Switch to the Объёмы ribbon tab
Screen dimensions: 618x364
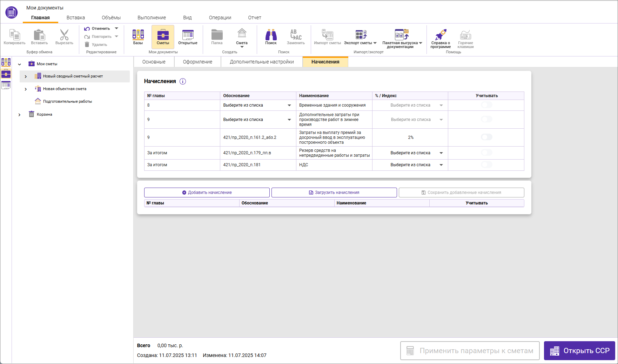pyautogui.click(x=111, y=18)
